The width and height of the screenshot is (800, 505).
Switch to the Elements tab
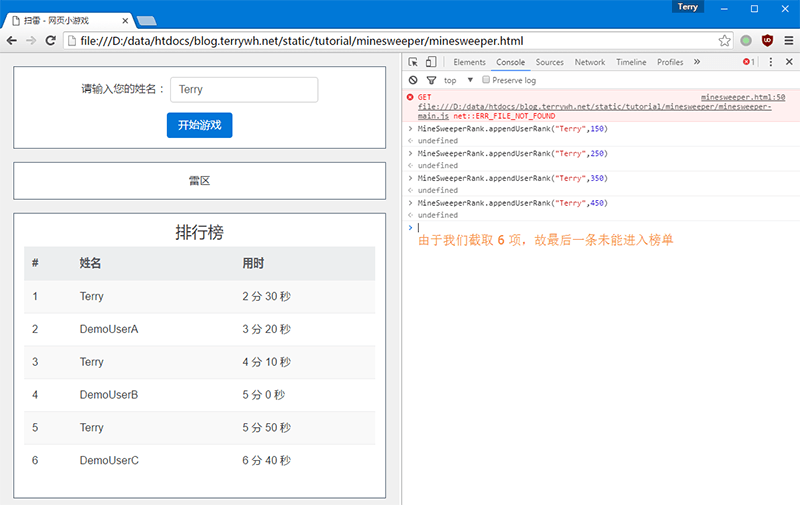pos(469,62)
